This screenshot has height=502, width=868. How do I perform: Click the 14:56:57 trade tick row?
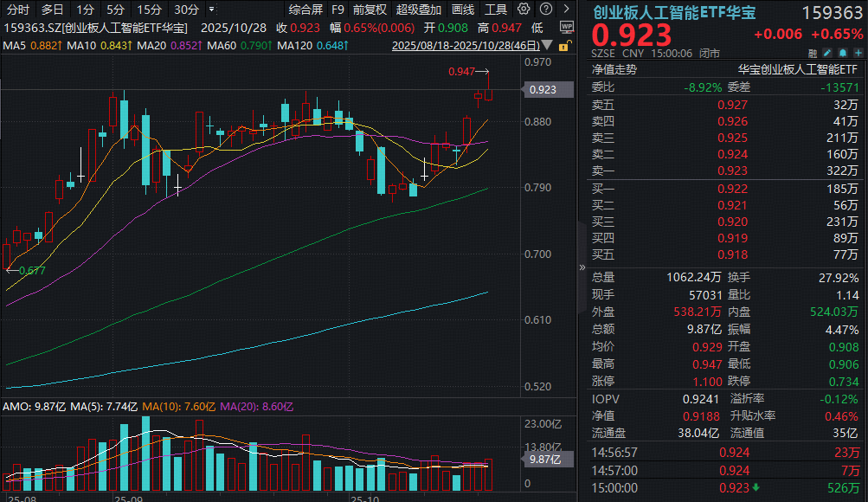click(x=725, y=453)
